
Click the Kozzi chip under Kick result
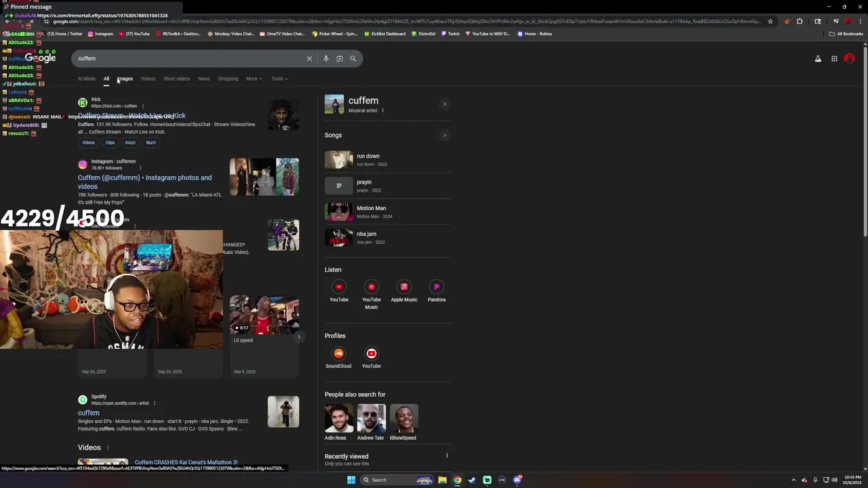tap(130, 142)
